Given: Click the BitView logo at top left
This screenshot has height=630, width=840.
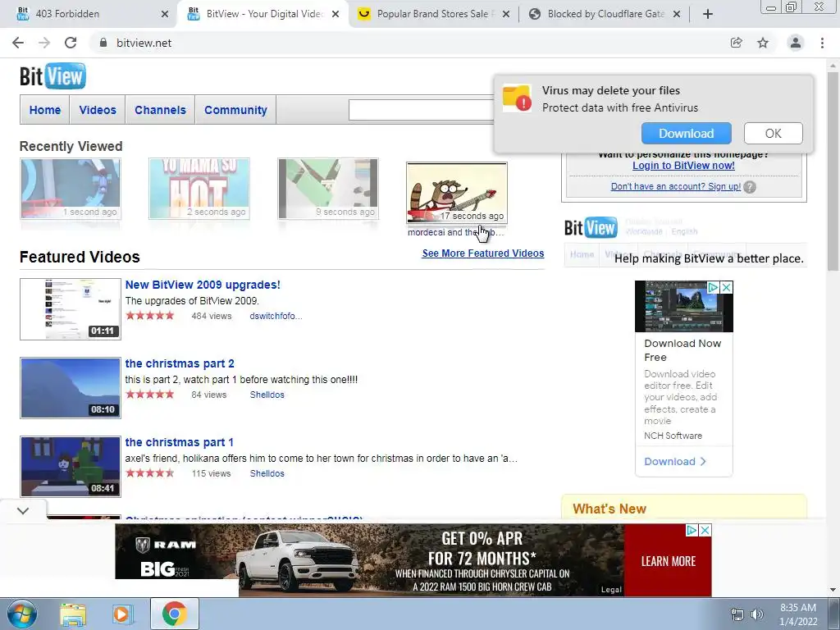Looking at the screenshot, I should point(52,76).
